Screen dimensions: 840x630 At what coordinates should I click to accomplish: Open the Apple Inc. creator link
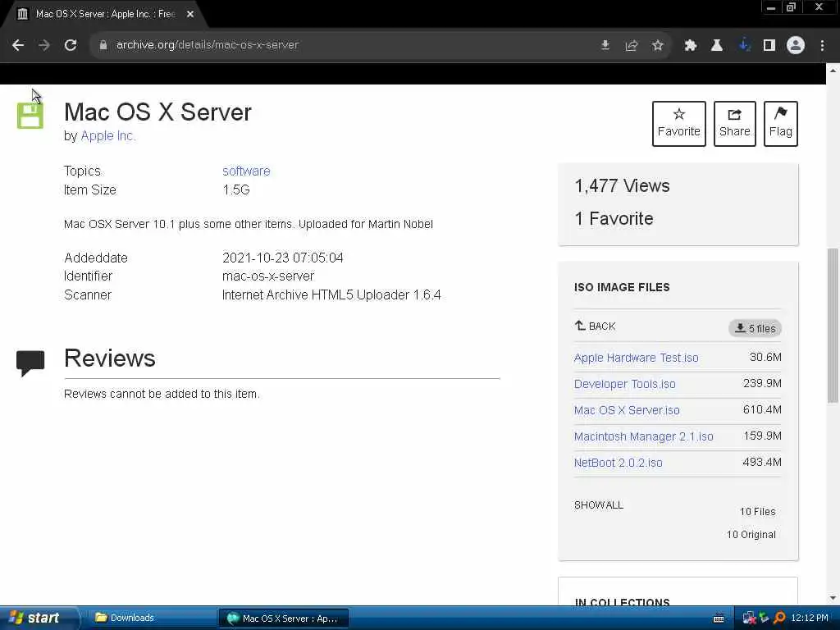(107, 136)
